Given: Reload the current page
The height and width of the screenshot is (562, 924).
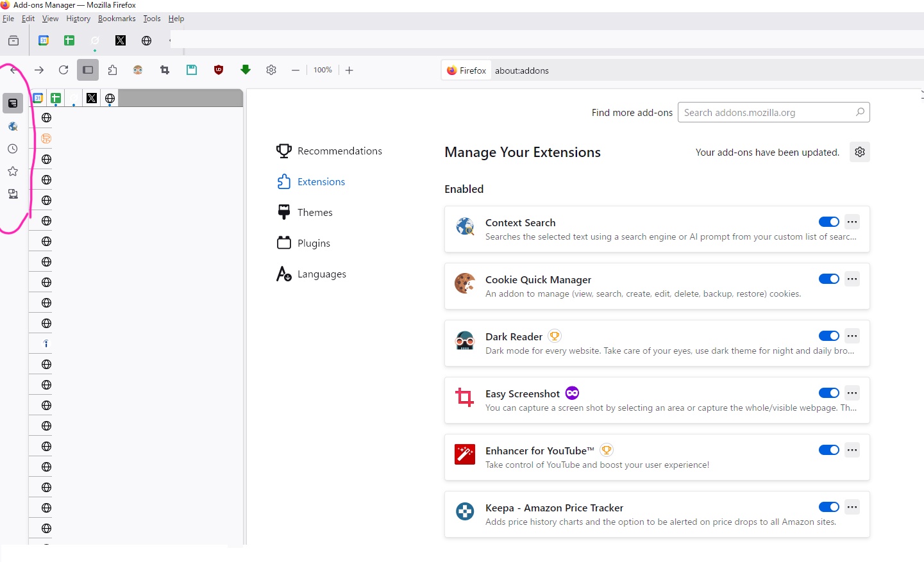Looking at the screenshot, I should pos(63,70).
